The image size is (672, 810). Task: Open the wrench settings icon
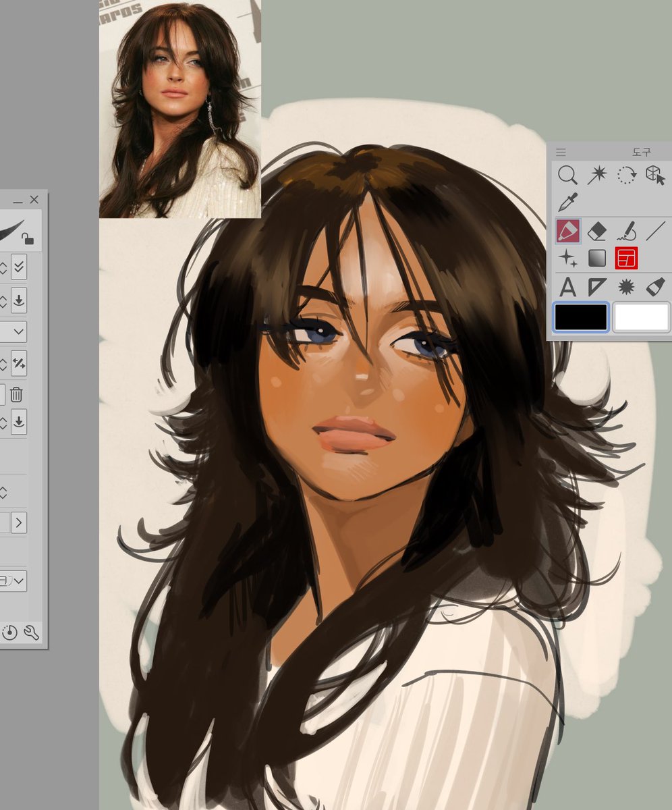(x=31, y=632)
